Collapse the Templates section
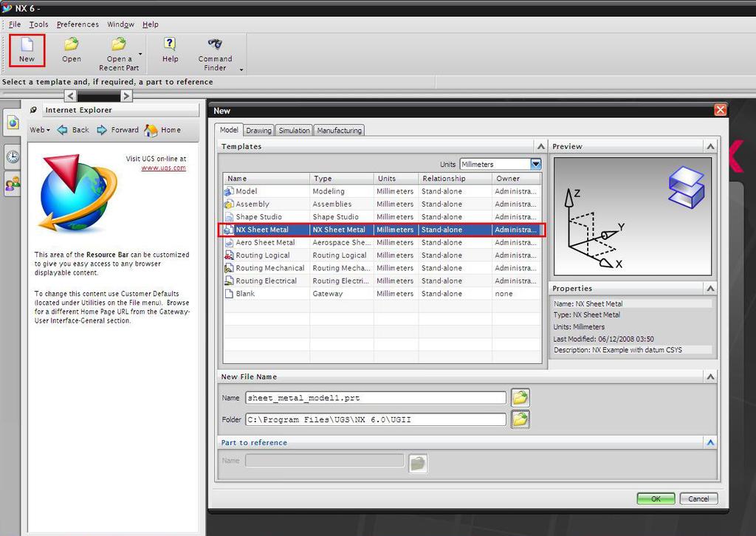 tap(540, 146)
